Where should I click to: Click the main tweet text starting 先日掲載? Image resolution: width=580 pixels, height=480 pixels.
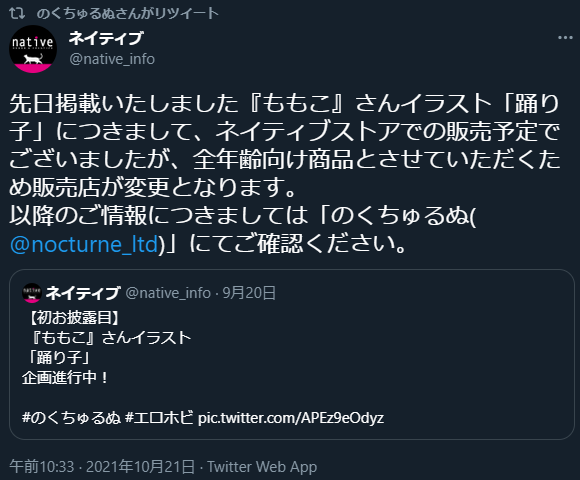(x=285, y=174)
